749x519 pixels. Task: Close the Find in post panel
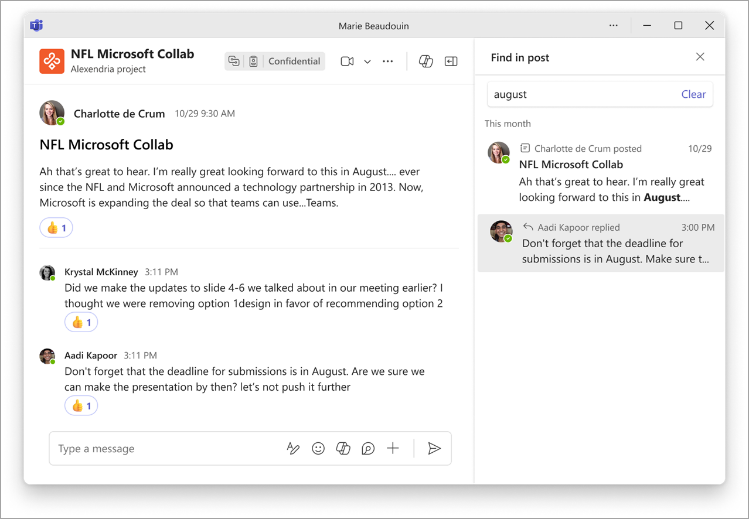pyautogui.click(x=700, y=57)
